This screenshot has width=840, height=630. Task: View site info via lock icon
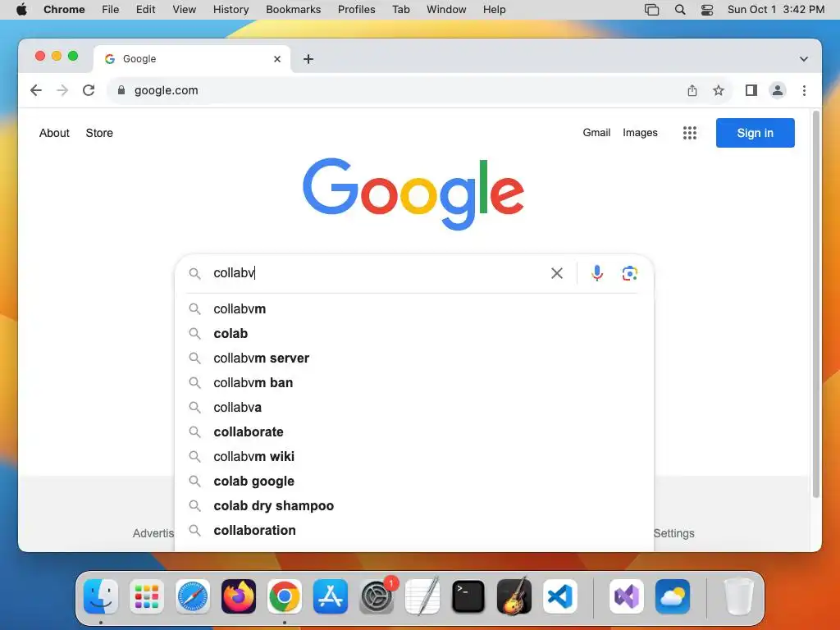(x=121, y=90)
